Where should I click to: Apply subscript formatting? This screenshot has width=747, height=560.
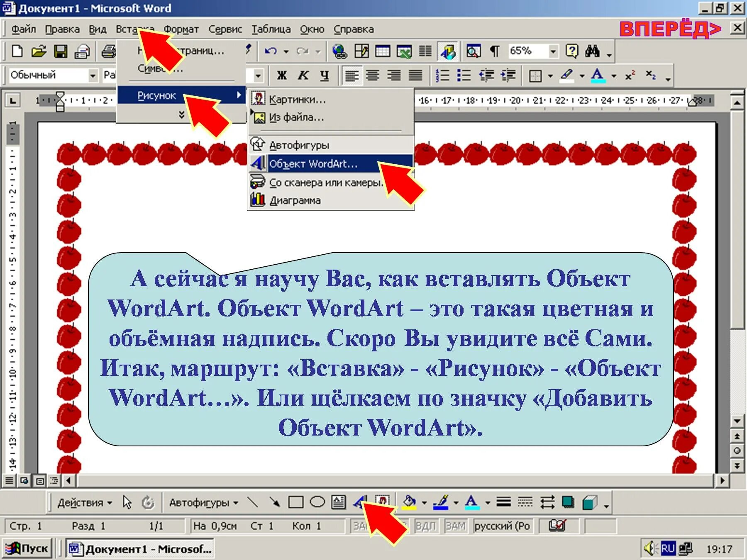click(x=650, y=75)
